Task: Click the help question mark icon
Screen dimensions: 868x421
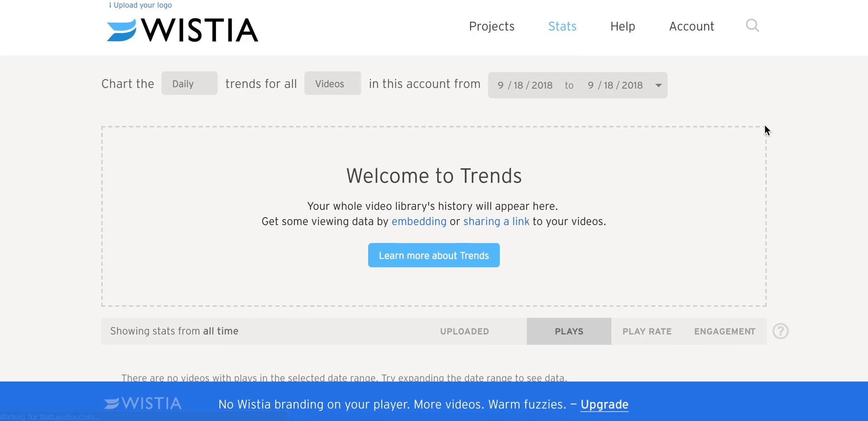Action: point(780,331)
